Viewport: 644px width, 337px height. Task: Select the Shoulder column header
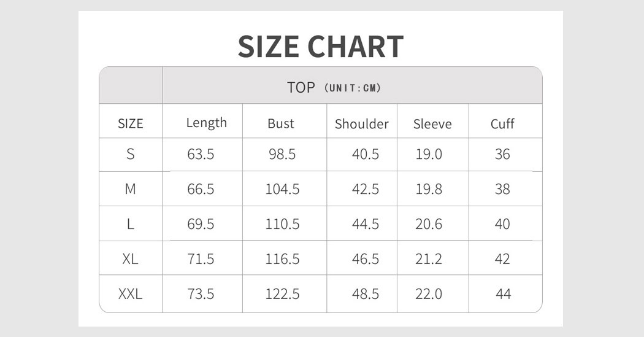point(362,124)
